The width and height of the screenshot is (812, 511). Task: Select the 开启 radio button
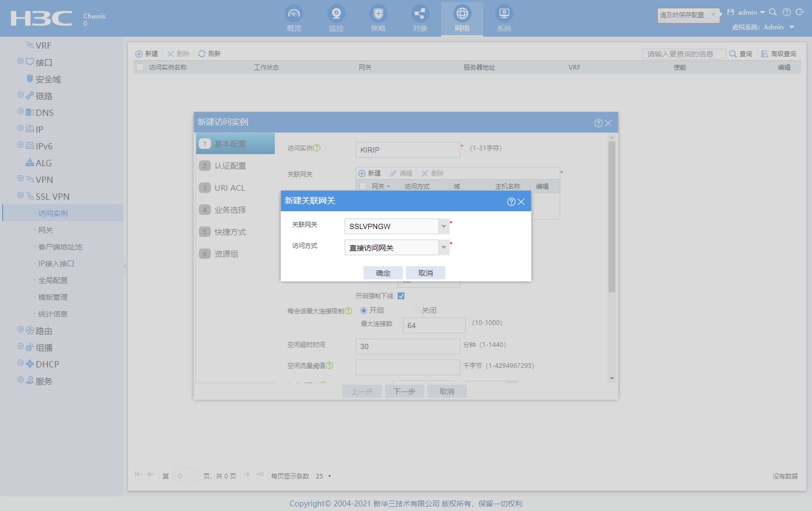click(x=364, y=311)
